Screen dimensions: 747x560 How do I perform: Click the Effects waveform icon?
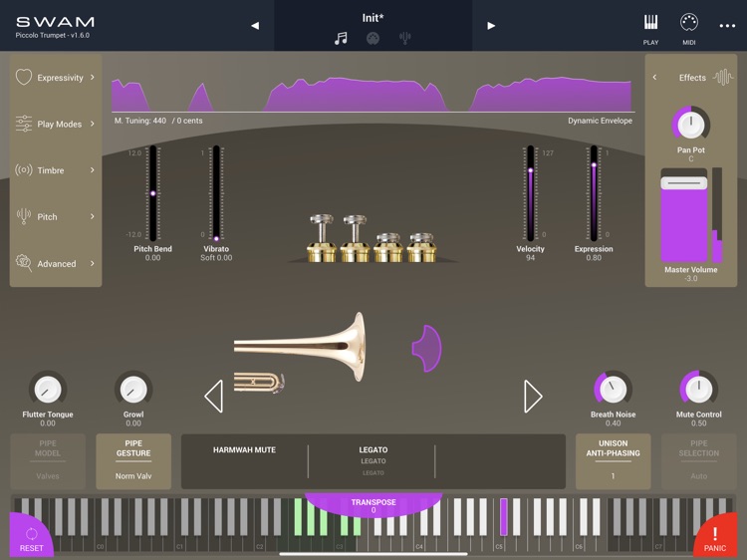(x=723, y=77)
